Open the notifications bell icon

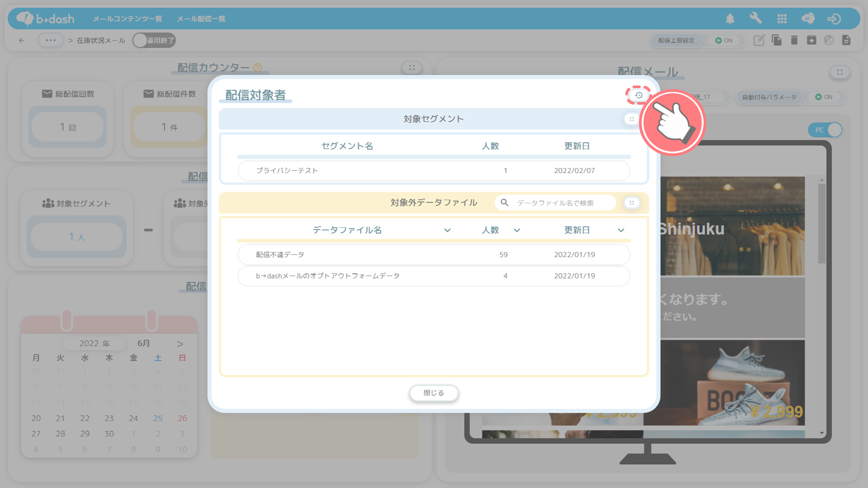coord(730,19)
